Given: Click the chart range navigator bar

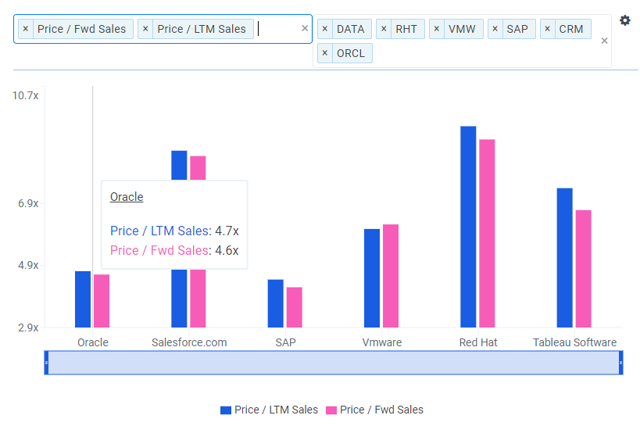Looking at the screenshot, I should coord(334,362).
